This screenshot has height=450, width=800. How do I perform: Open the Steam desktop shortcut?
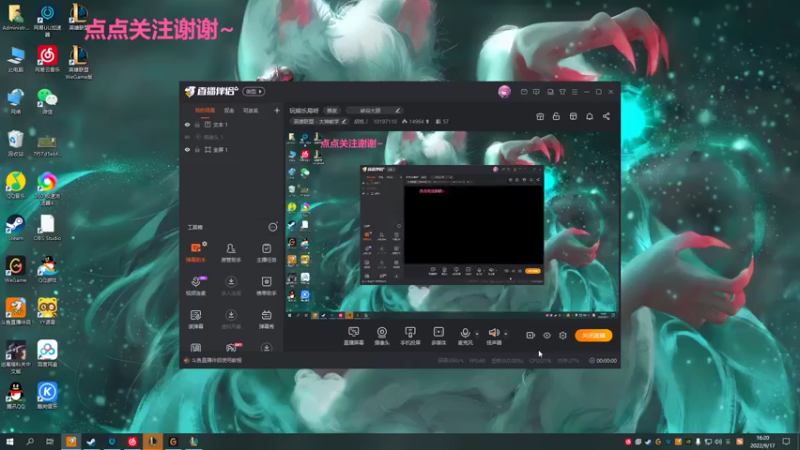[x=16, y=228]
